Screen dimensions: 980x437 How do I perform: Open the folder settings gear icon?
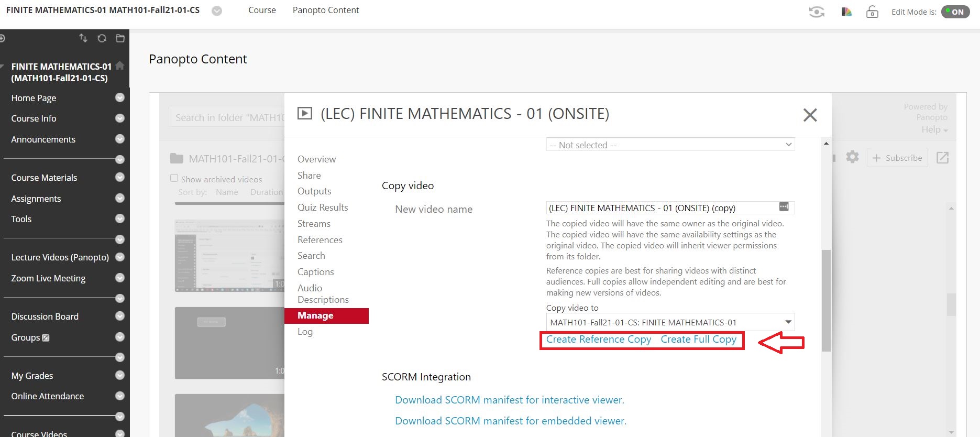852,157
